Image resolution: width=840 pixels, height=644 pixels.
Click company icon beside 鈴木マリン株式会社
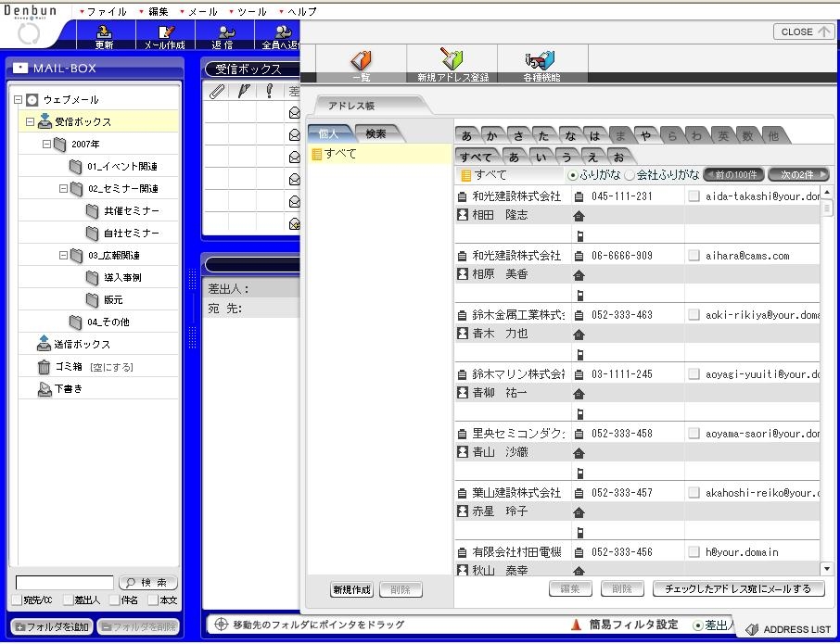coord(462,374)
